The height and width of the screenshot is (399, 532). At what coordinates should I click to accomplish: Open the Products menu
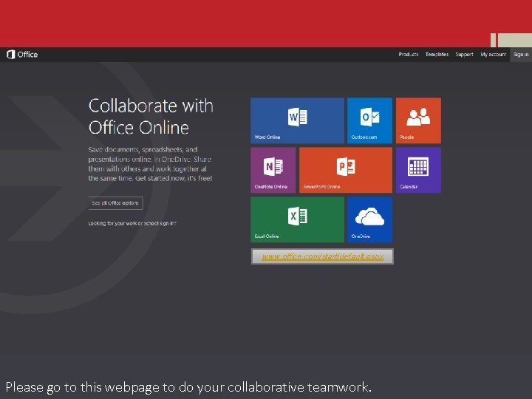pyautogui.click(x=408, y=54)
